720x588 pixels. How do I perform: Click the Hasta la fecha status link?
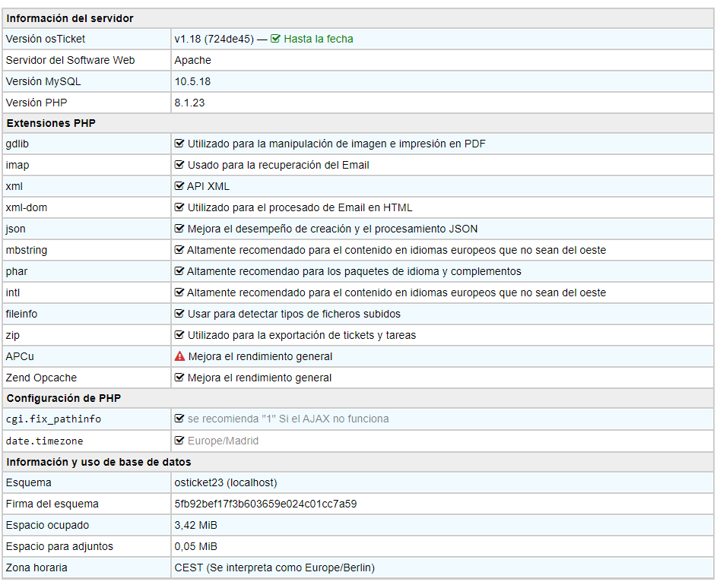point(319,39)
